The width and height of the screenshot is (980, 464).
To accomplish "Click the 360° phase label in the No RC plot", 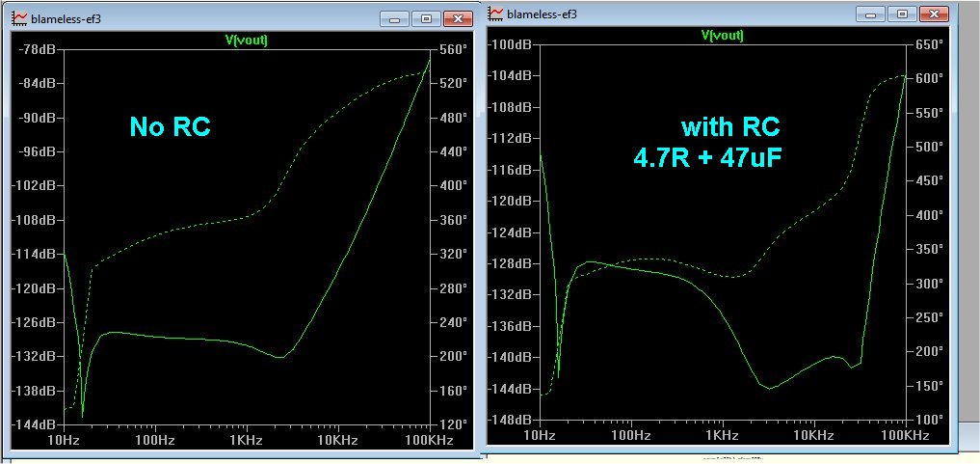I will 455,220.
